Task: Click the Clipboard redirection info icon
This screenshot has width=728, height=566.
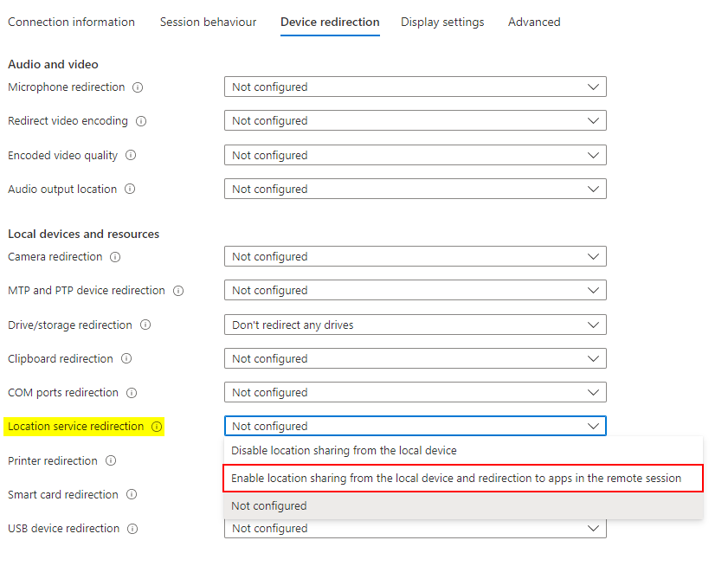Action: coord(126,359)
